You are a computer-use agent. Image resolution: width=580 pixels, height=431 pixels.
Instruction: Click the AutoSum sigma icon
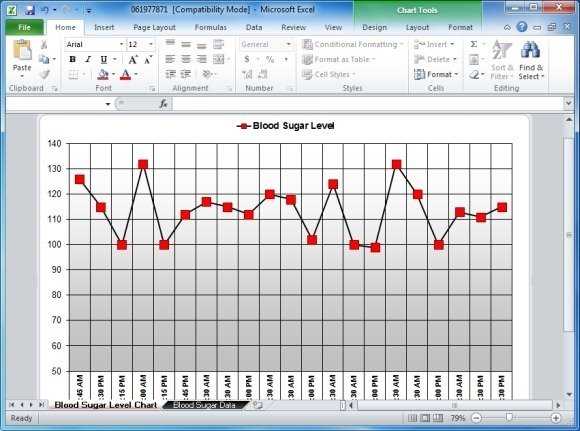(x=473, y=44)
